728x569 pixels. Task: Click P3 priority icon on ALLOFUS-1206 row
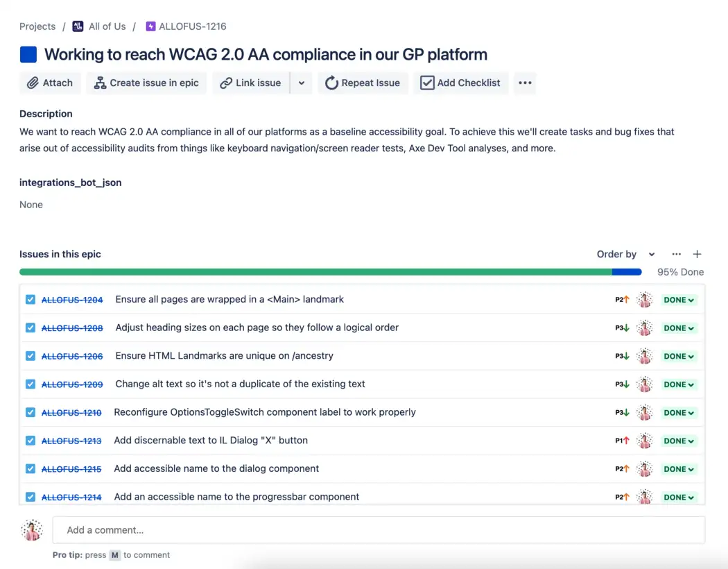[622, 356]
